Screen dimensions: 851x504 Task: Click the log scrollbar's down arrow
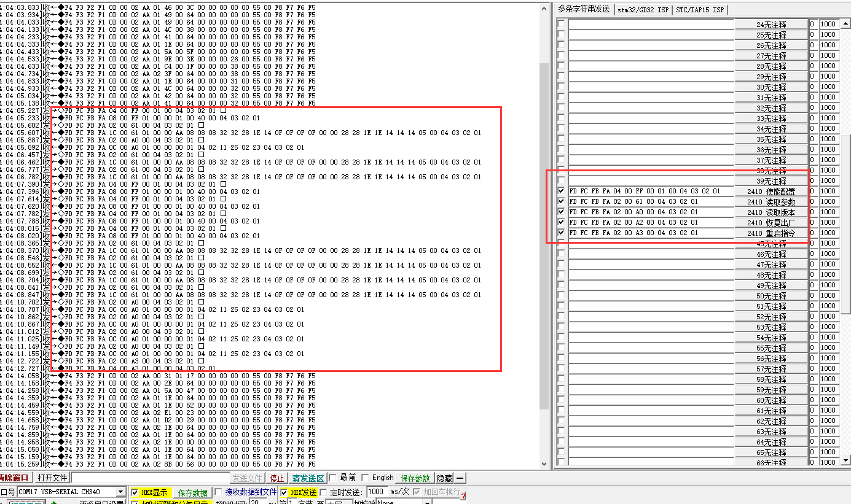click(x=544, y=463)
